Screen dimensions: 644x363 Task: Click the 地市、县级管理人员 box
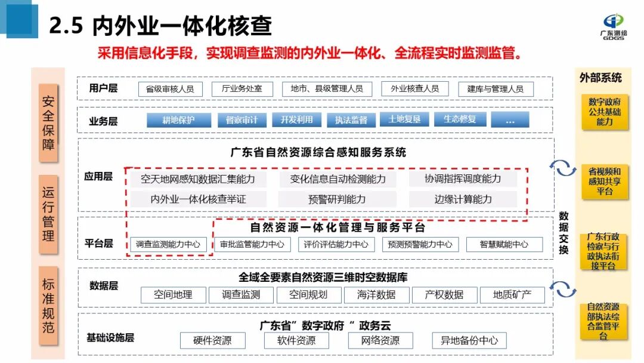327,89
